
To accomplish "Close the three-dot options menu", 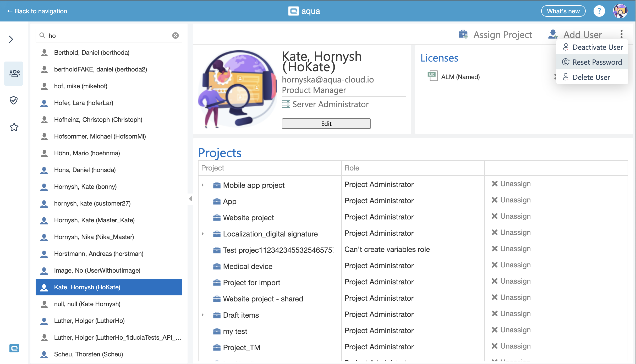I will tap(621, 34).
